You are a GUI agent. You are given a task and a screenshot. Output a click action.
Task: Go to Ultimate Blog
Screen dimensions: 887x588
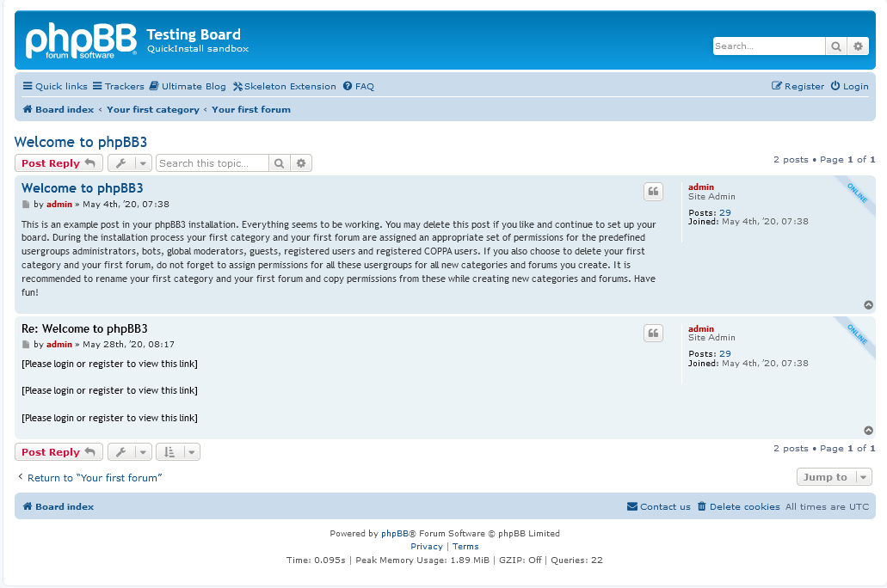[x=188, y=87]
